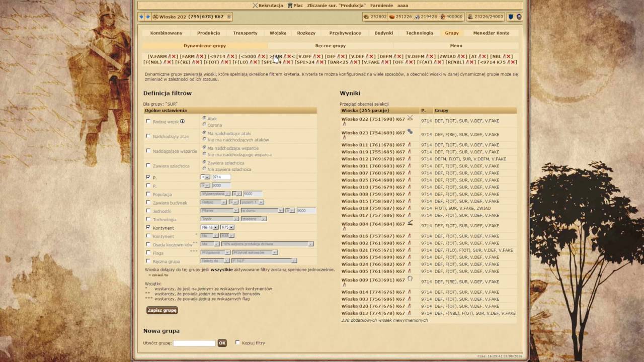Open the Wykorzystana population dropdown

(215, 194)
